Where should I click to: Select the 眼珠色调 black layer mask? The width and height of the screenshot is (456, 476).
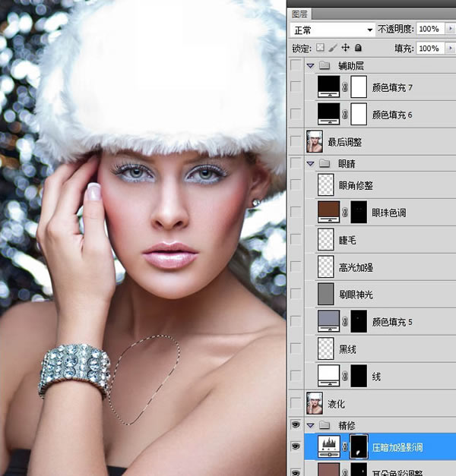[x=359, y=212]
